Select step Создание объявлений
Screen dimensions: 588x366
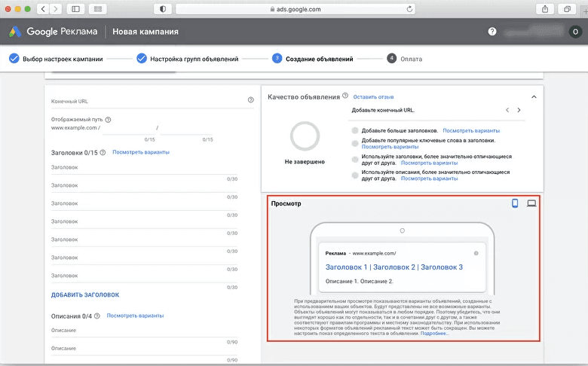coord(313,59)
